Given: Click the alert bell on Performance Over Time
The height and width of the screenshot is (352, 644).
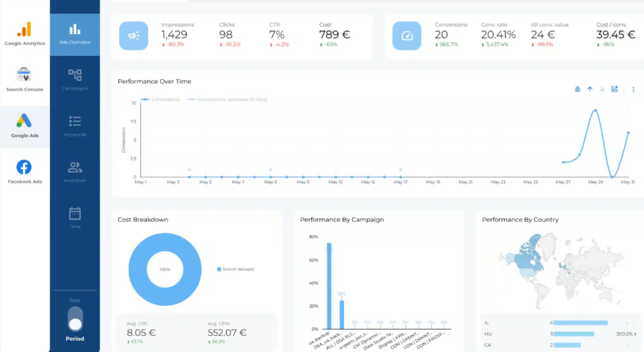Looking at the screenshot, I should pyautogui.click(x=577, y=89).
